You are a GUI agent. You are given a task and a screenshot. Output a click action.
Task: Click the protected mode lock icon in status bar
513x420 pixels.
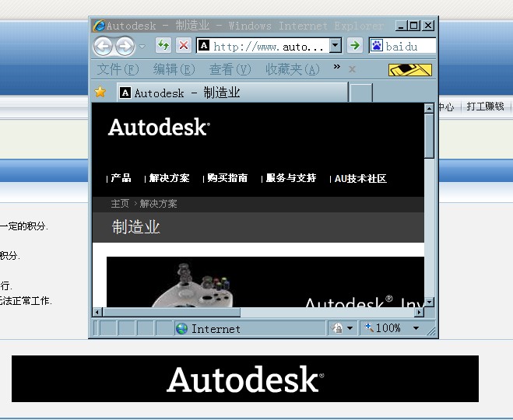337,327
